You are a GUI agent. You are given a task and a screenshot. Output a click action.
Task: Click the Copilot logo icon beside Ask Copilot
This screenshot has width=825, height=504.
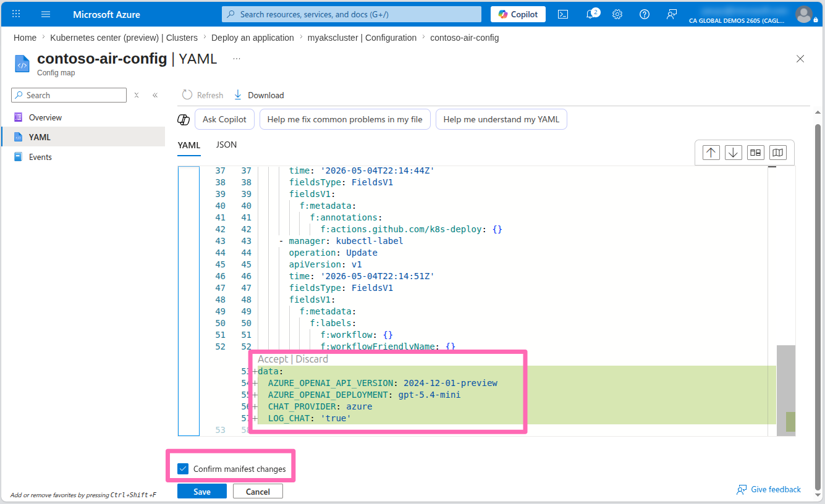[184, 120]
